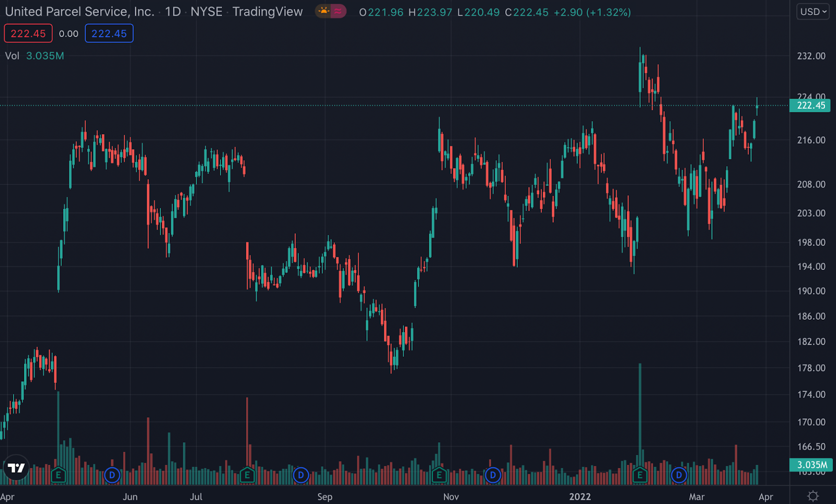
Task: Open chart settings gear on the time axis
Action: 813,496
